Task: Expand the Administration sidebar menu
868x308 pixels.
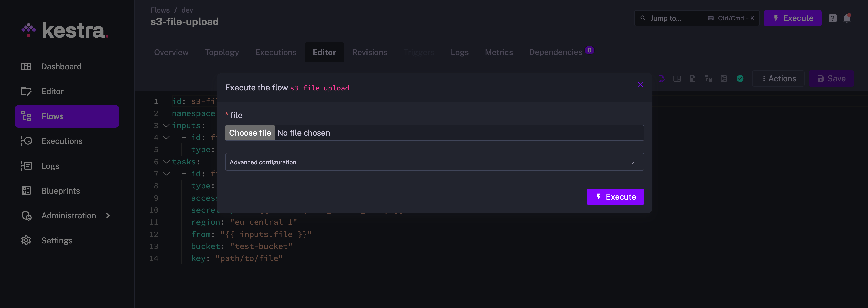Action: click(69, 215)
